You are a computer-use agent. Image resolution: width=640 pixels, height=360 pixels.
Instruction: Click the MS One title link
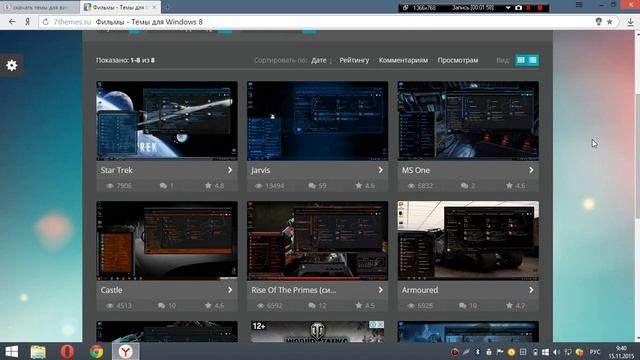[x=416, y=170]
